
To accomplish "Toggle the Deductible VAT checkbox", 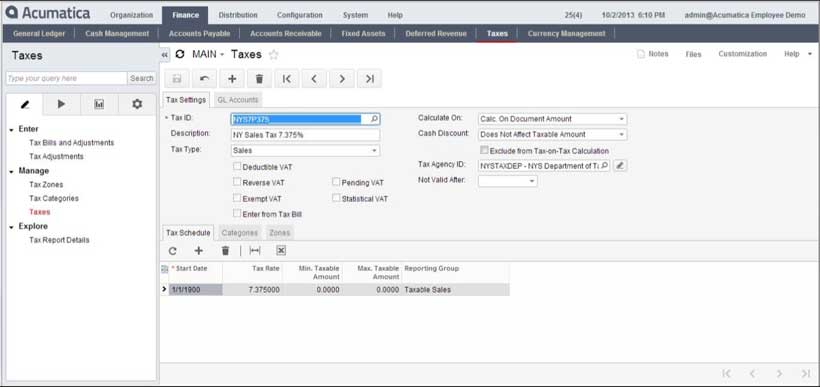I will (x=237, y=167).
